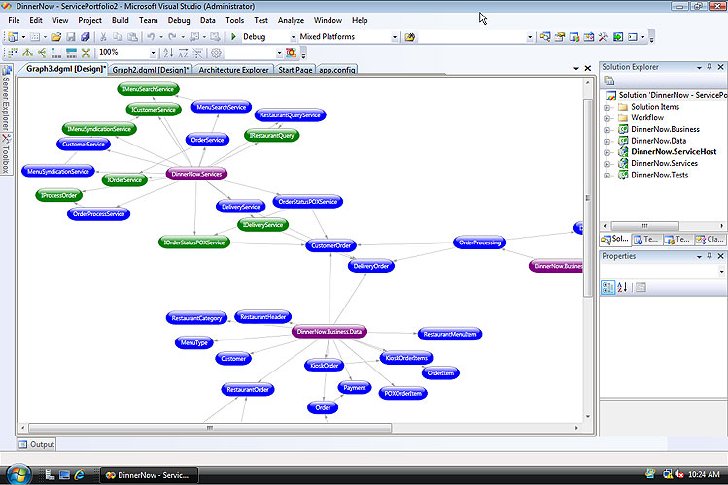Select the CustomerOrder graph node

pos(331,246)
